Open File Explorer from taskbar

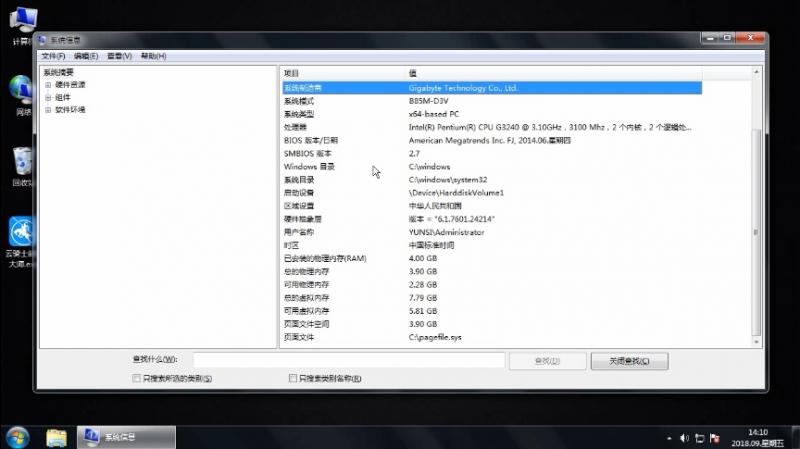pos(56,438)
